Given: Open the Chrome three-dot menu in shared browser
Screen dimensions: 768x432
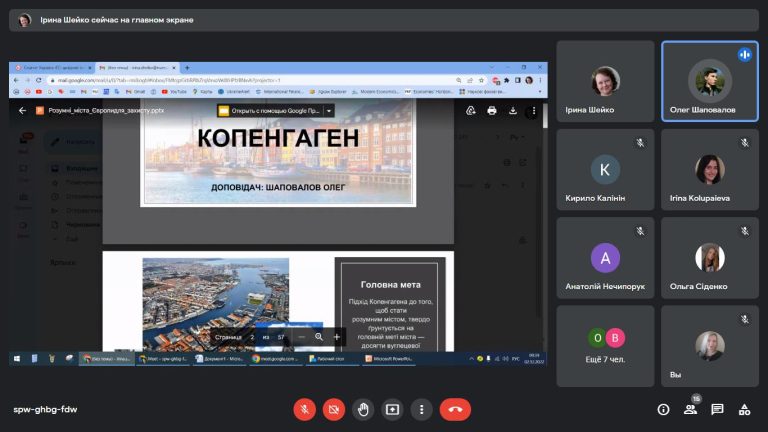Looking at the screenshot, I should coord(540,80).
